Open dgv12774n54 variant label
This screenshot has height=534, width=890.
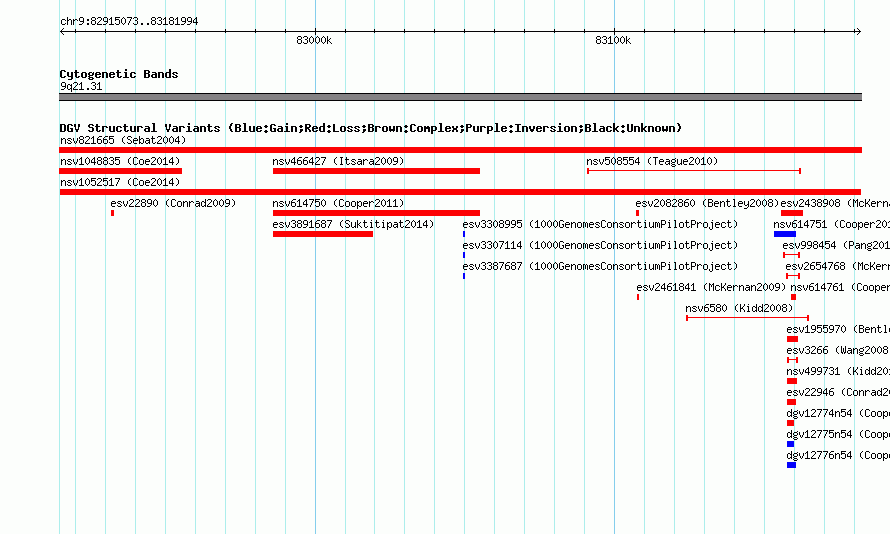coord(838,413)
